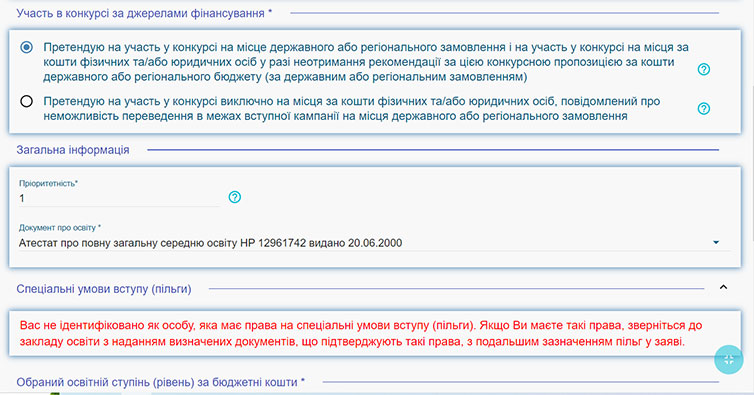This screenshot has height=395, width=754.
Task: Select state or regional order competition option
Action: (26, 47)
